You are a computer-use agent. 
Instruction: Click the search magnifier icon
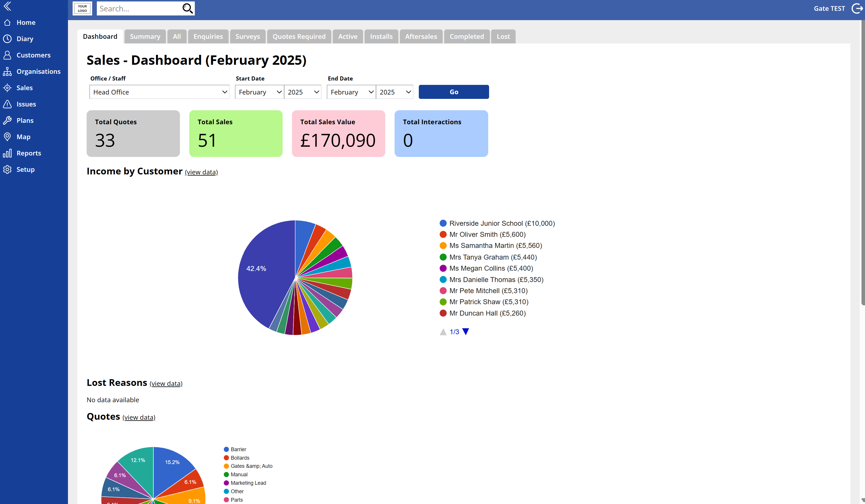coord(188,8)
